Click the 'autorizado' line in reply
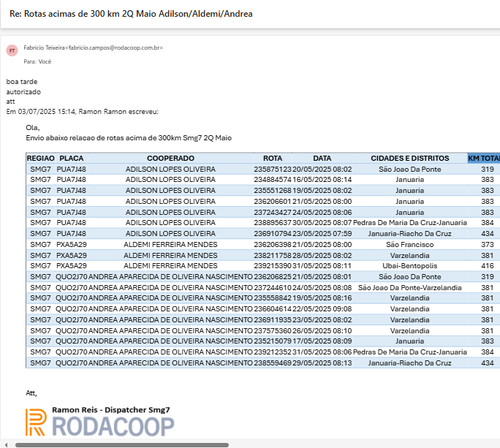Image resolution: width=500 pixels, height=448 pixels. tap(23, 92)
